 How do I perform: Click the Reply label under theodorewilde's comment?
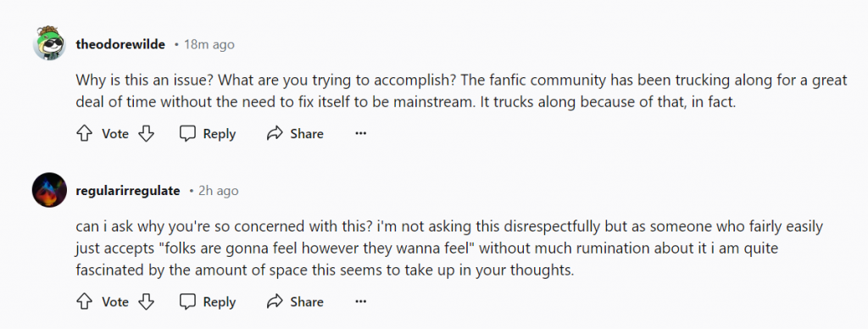click(x=220, y=134)
